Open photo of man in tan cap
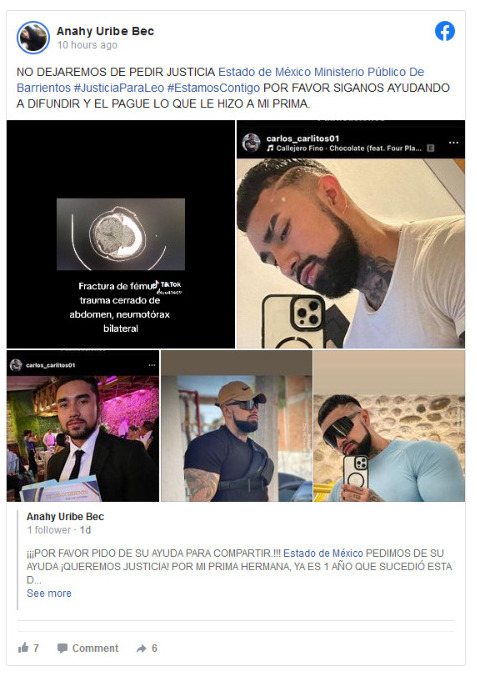477x677 pixels. click(x=237, y=426)
